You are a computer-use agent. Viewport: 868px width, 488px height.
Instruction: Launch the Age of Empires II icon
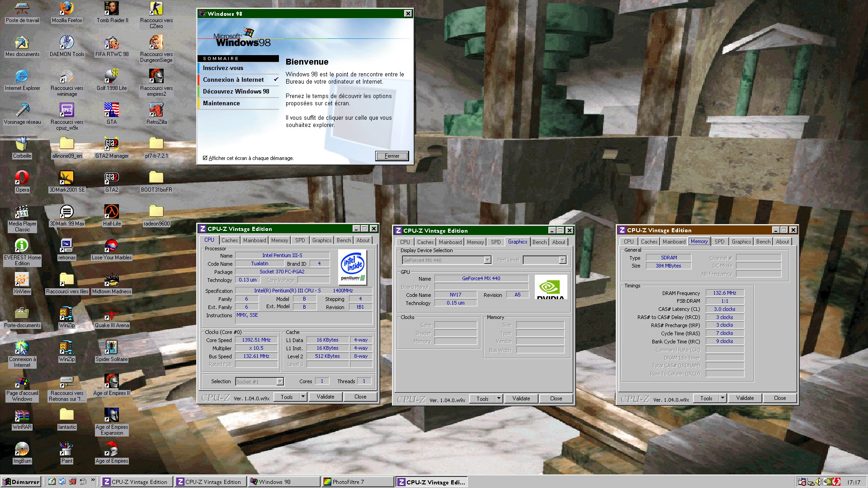coord(112,381)
